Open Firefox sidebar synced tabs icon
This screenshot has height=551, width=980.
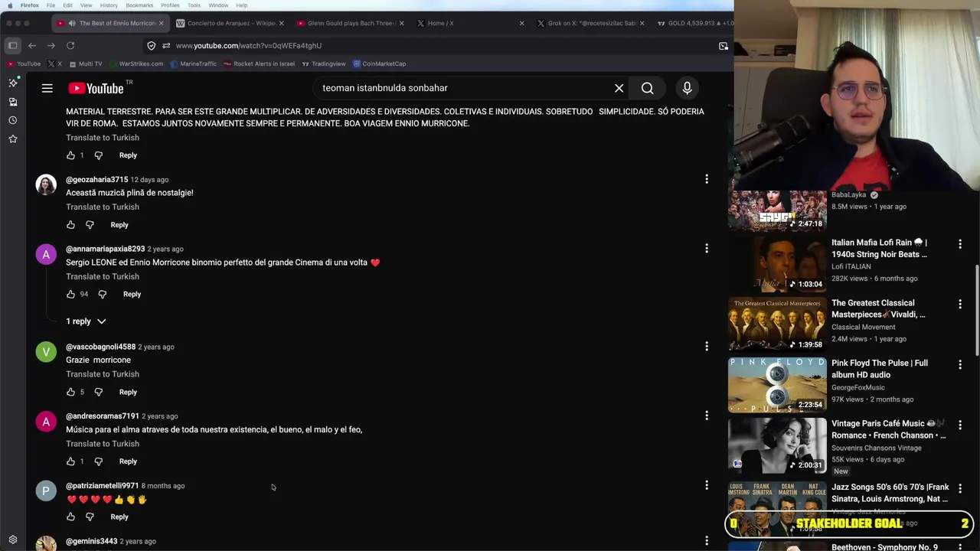[13, 102]
